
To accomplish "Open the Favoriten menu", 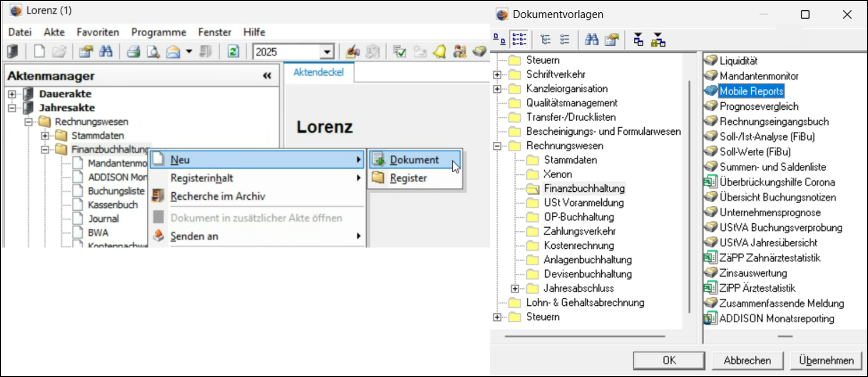I will [98, 32].
